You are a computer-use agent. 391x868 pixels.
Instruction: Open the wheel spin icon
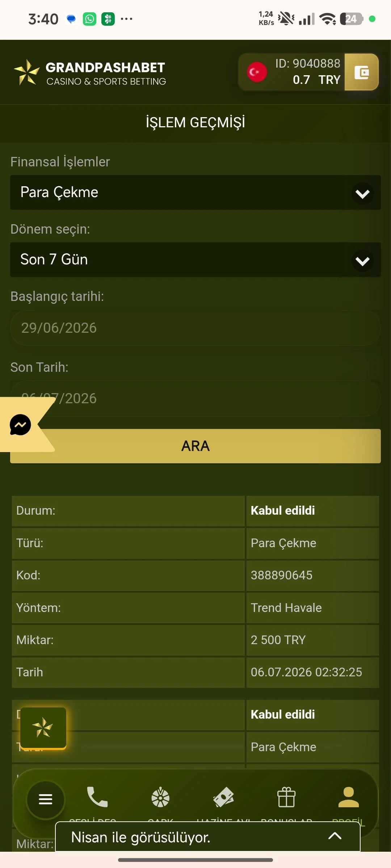pyautogui.click(x=160, y=797)
